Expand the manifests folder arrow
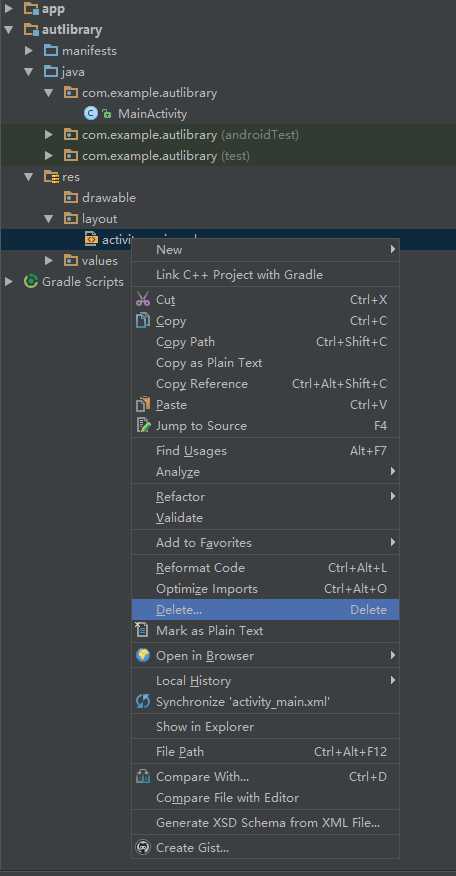Image resolution: width=456 pixels, height=876 pixels. tap(29, 51)
